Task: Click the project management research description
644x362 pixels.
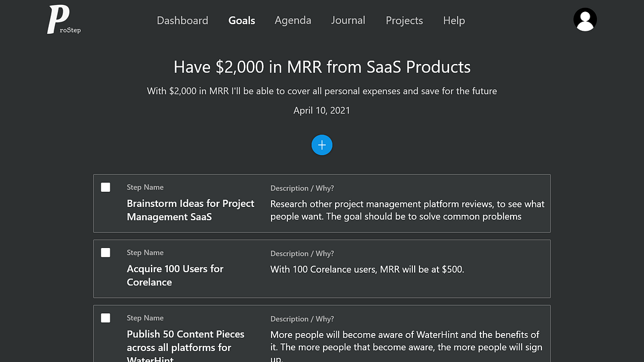Action: [x=407, y=210]
